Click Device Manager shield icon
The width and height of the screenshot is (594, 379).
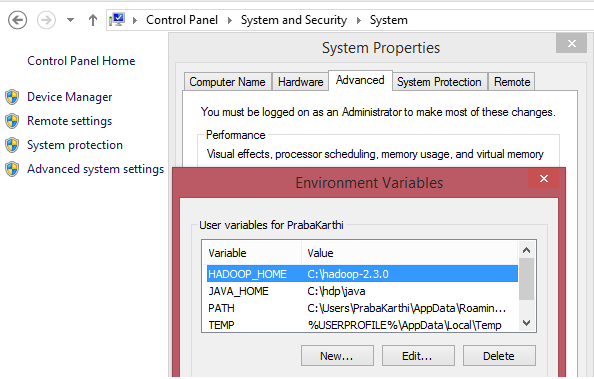(12, 97)
